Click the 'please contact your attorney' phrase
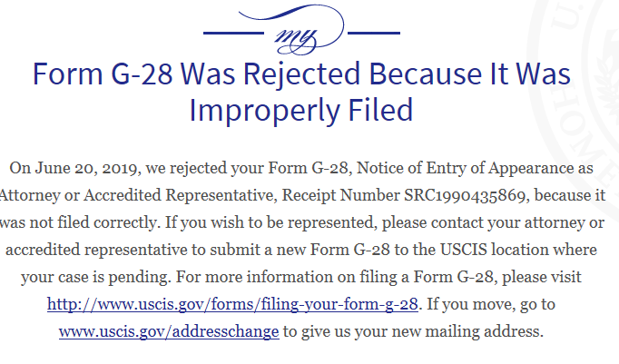This screenshot has height=364, width=619. [484, 222]
